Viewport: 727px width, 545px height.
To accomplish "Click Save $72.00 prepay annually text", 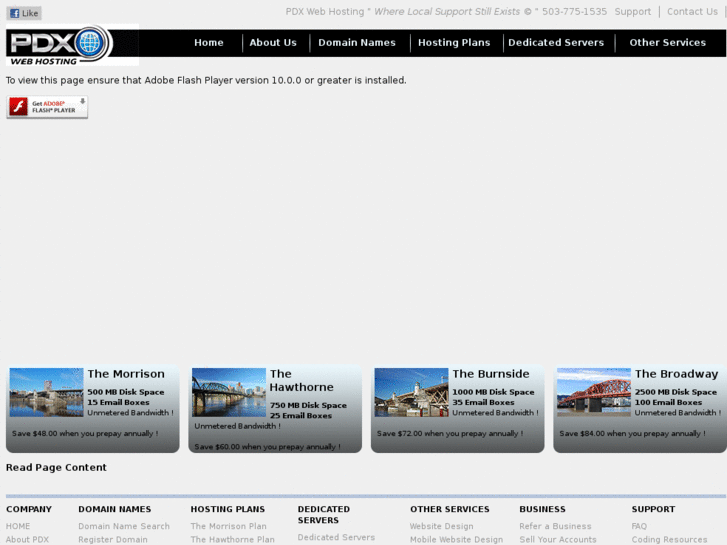I will [450, 433].
